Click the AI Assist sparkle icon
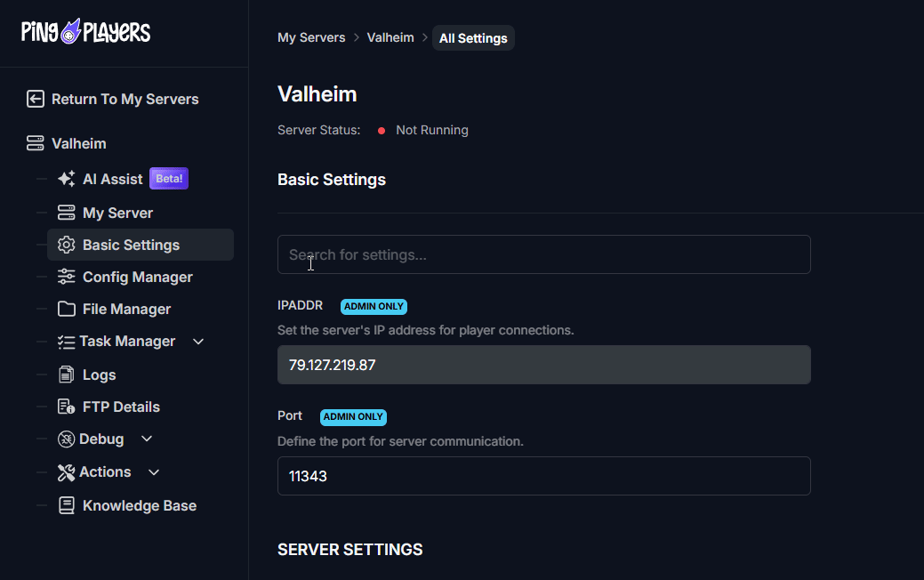Viewport: 924px width, 580px height. (x=66, y=179)
